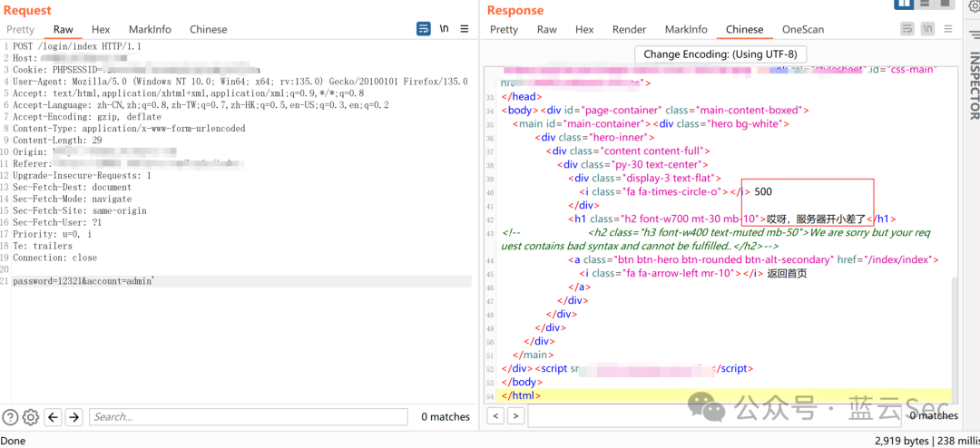The width and height of the screenshot is (980, 448).
Task: Click the previous match '<' button in Response
Action: pyautogui.click(x=495, y=415)
